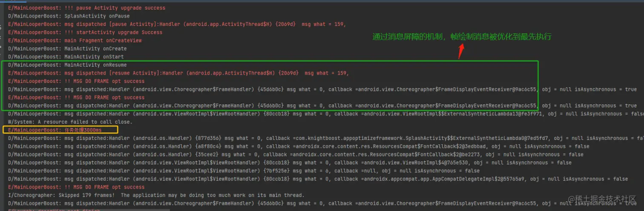Click the Handler {a8f80c4} FontCallback log line
The height and width of the screenshot is (211, 644).
pyautogui.click(x=299, y=147)
